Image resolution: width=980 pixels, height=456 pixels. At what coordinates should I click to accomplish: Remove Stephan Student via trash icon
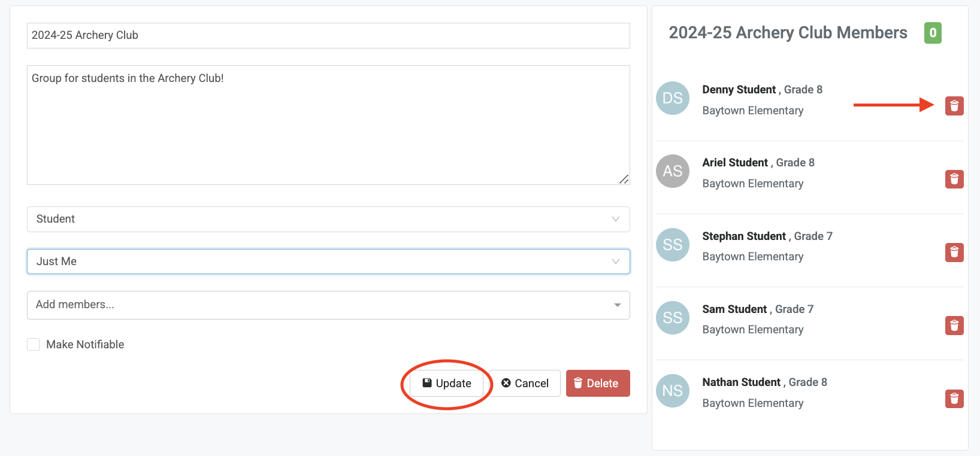(x=954, y=253)
